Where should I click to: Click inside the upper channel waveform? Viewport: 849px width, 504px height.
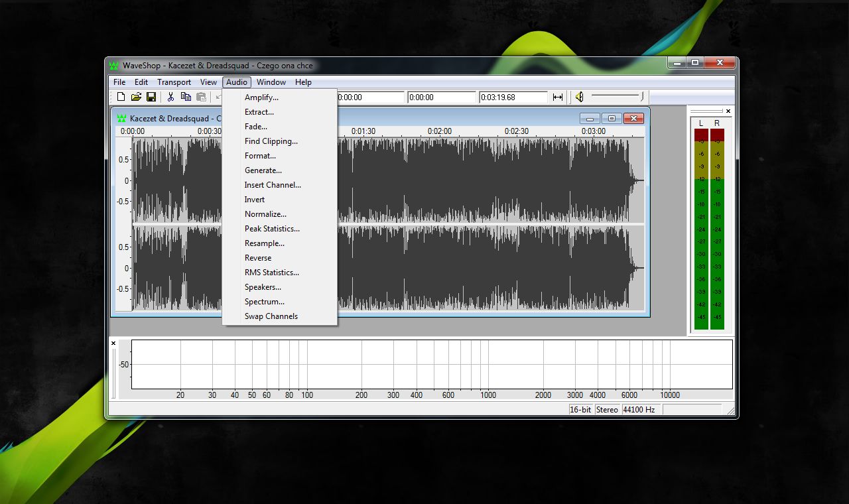pos(388,180)
